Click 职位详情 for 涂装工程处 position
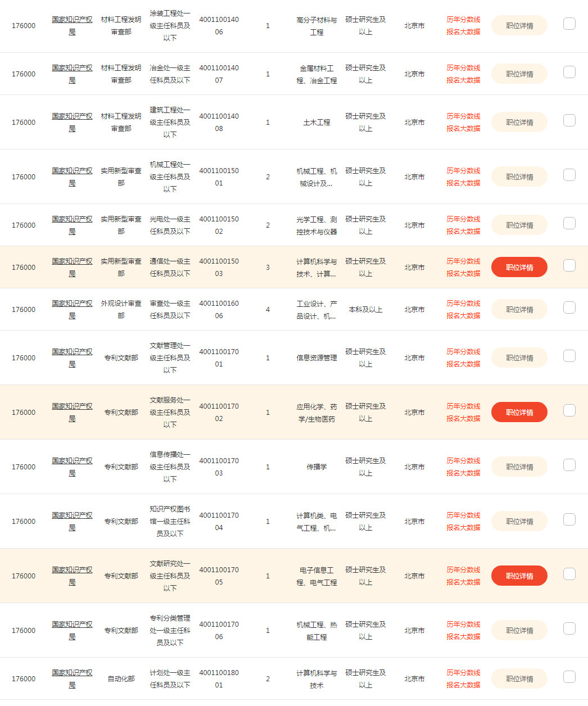Image resolution: width=588 pixels, height=706 pixels. (519, 26)
